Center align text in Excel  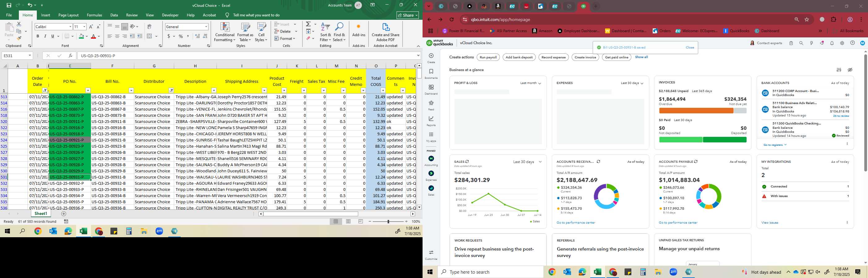[117, 36]
